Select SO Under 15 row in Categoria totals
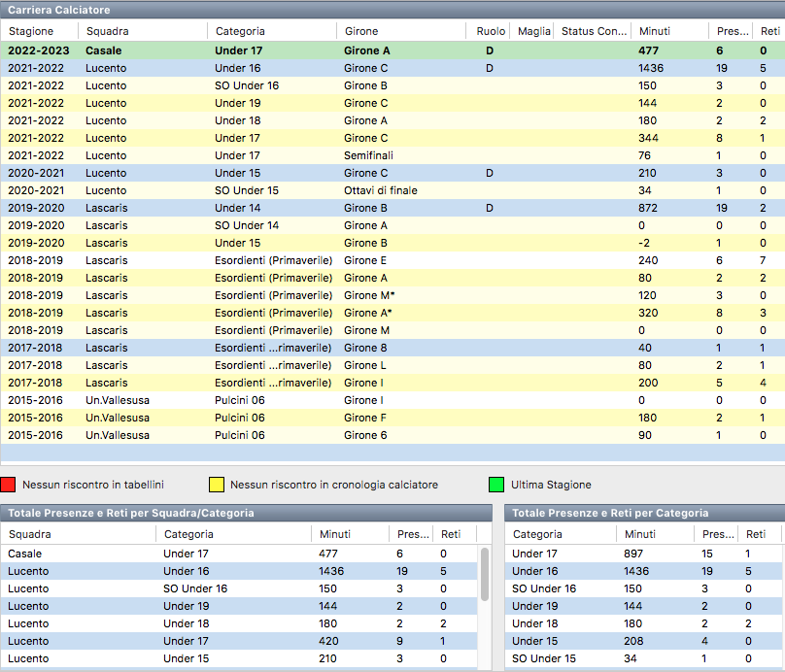This screenshot has width=785, height=672. [x=583, y=658]
